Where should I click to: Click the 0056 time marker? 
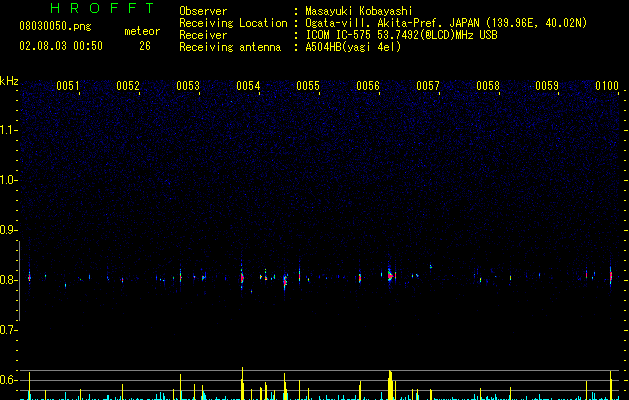pos(368,86)
